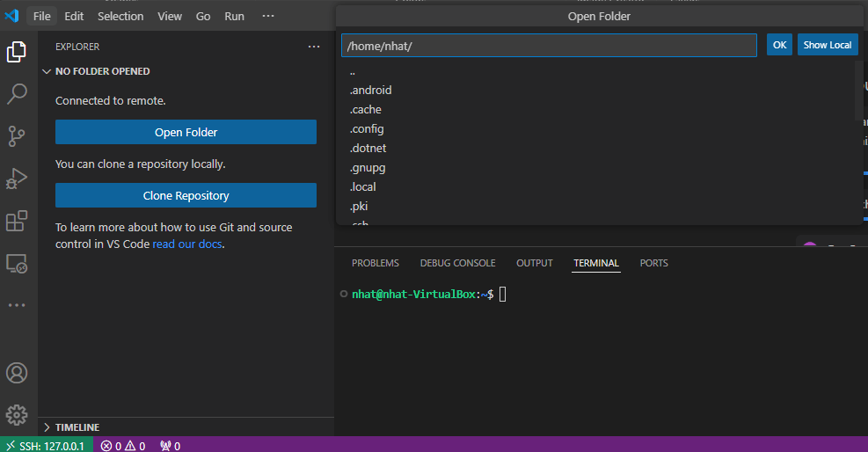868x452 pixels.
Task: Click the Show Local button
Action: (x=827, y=45)
